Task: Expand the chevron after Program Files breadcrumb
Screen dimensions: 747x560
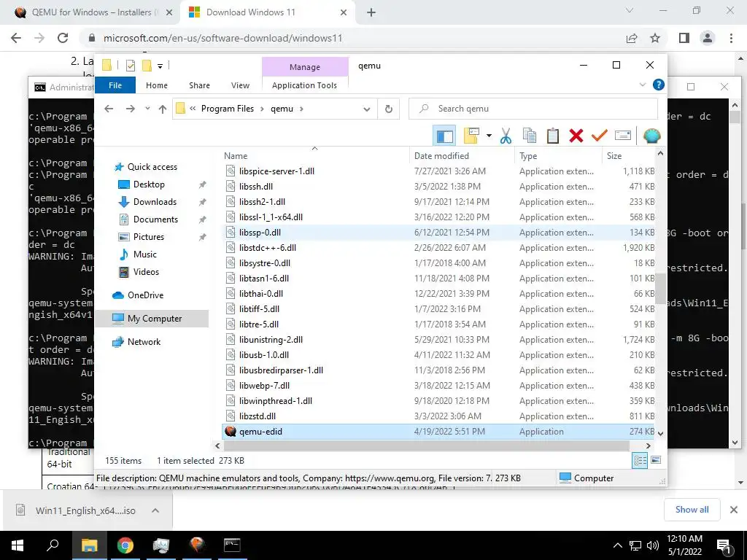Action: [262, 109]
